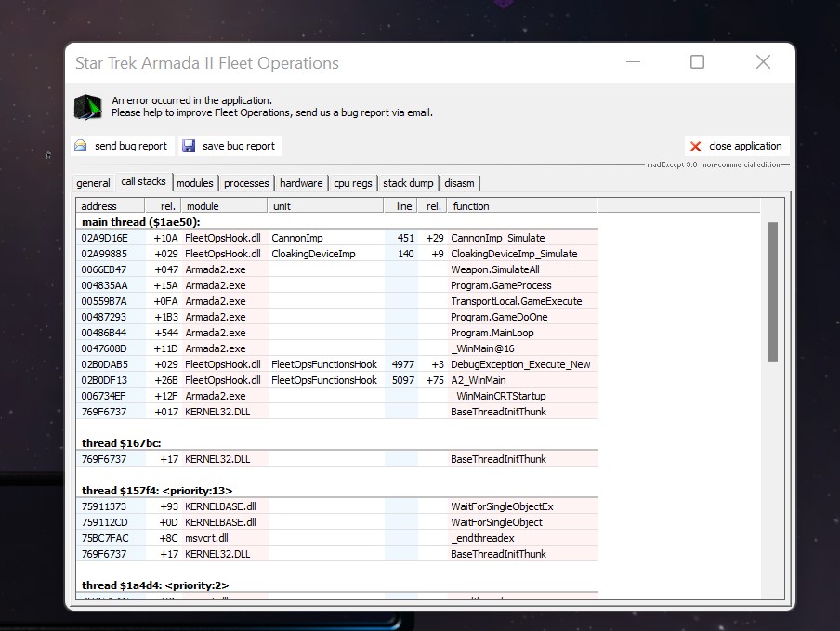840x631 pixels.
Task: Click line number 5097 cell
Action: tap(403, 380)
